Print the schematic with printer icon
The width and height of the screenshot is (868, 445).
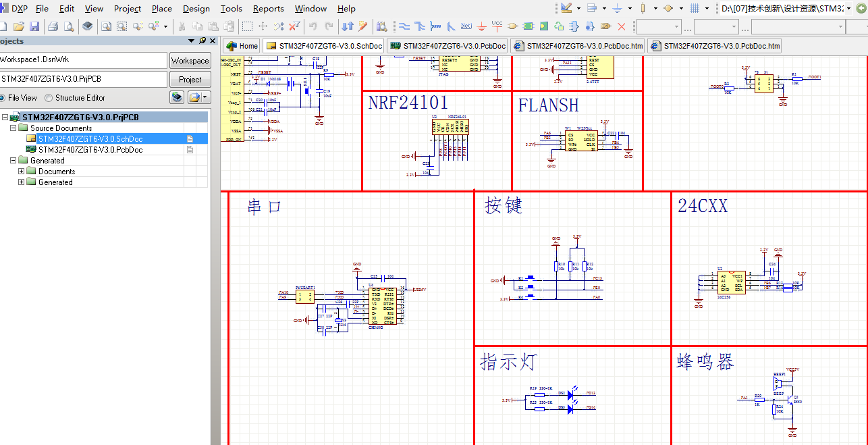pyautogui.click(x=53, y=26)
